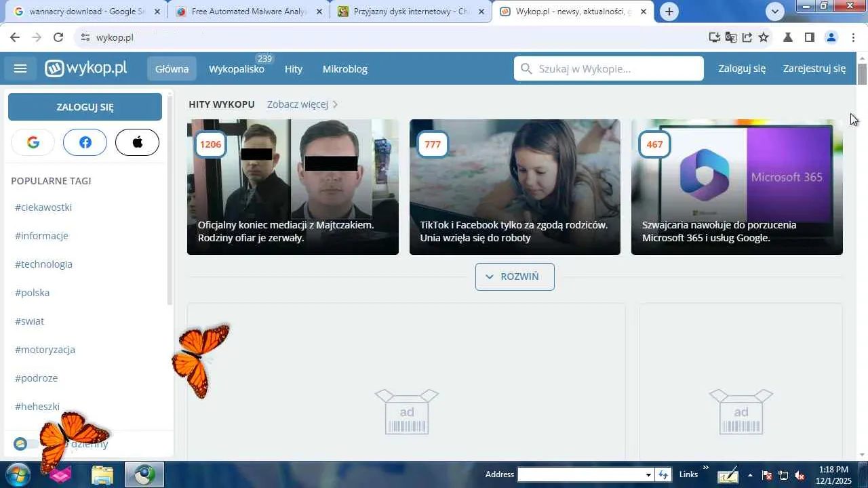868x488 pixels.
Task: Share this page via the share icon
Action: 747,37
